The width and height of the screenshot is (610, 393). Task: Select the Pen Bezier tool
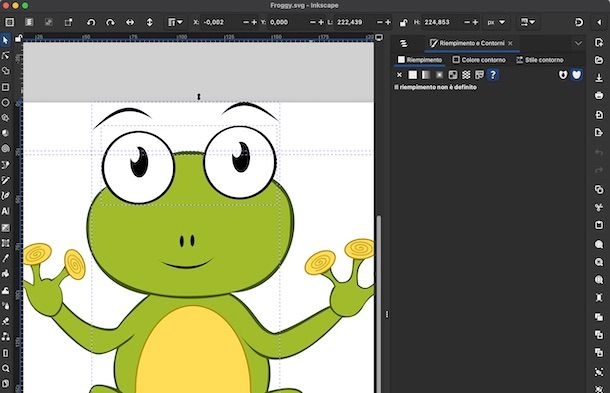(x=5, y=165)
